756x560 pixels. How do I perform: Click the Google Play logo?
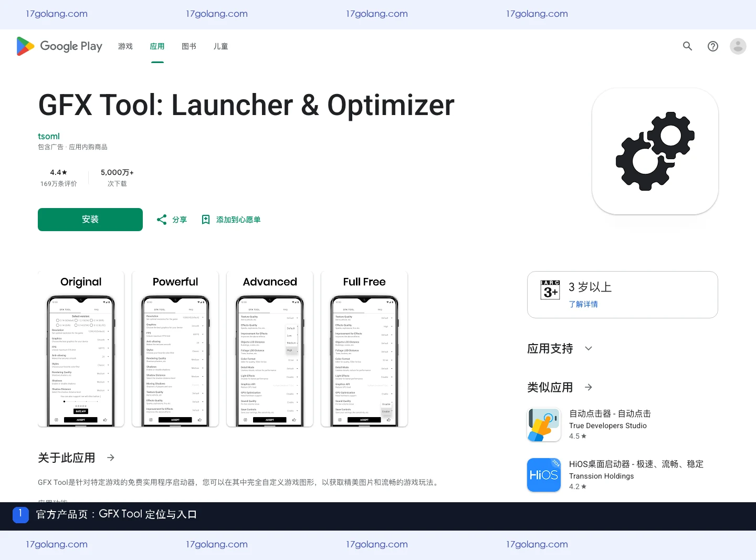(59, 46)
